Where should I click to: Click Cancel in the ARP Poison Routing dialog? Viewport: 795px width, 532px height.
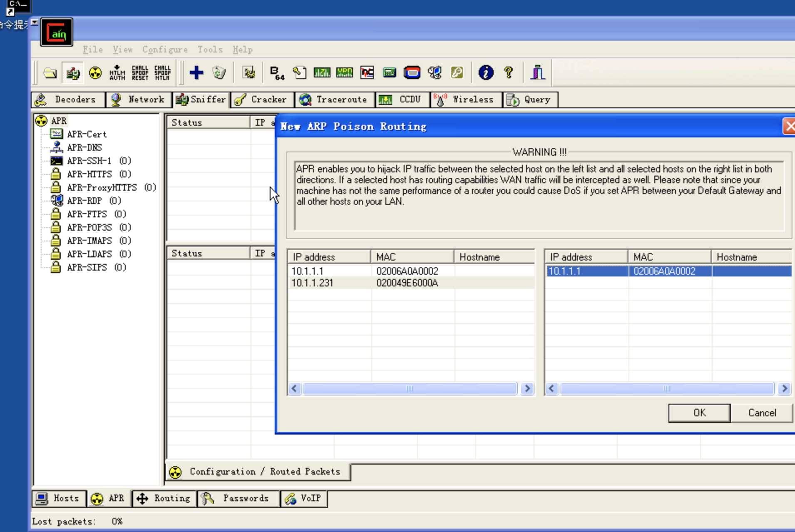pos(762,413)
